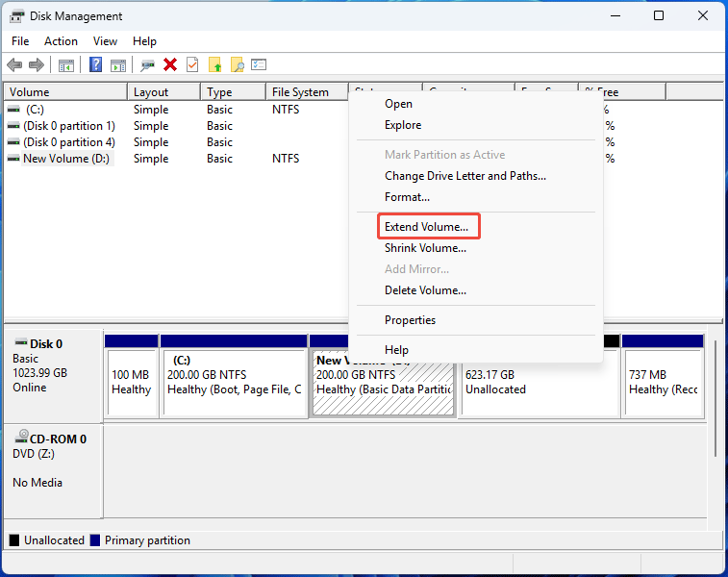Click the CD-ROM 0 DVD (Z:) label panel

click(x=53, y=470)
